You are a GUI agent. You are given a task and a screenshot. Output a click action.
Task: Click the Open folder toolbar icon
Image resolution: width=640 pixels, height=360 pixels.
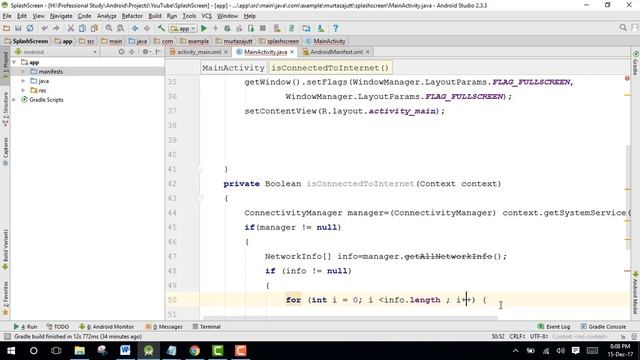tap(6, 28)
